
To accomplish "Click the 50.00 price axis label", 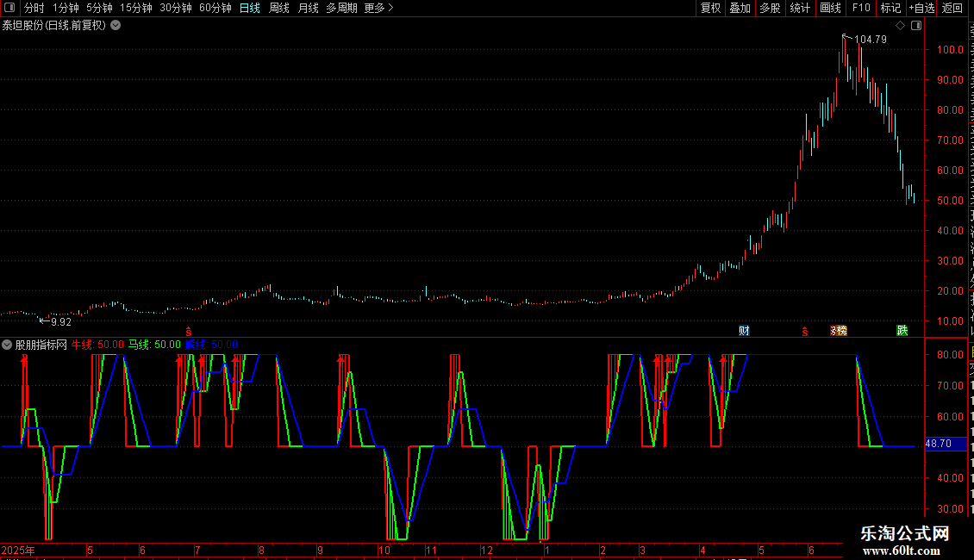I will 951,201.
